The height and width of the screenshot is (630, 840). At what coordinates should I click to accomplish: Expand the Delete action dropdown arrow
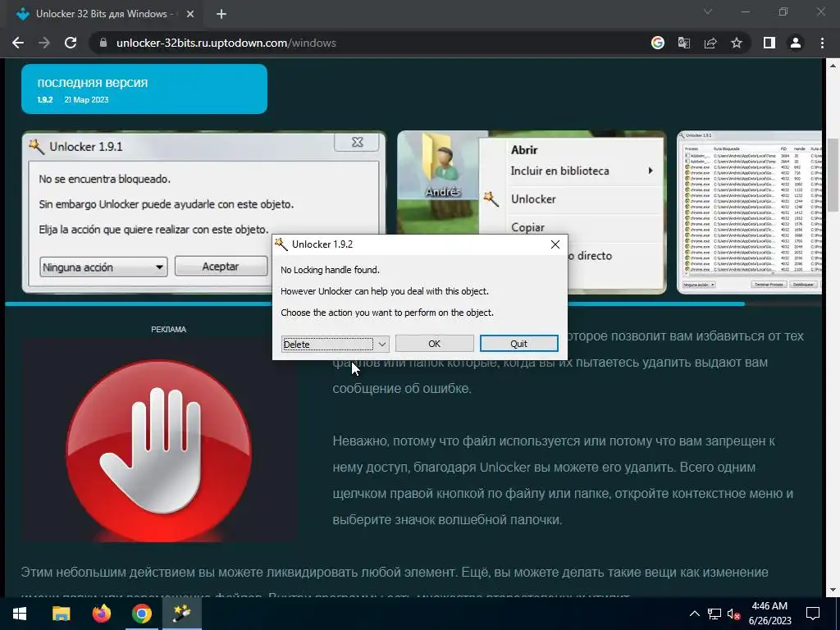(x=382, y=344)
